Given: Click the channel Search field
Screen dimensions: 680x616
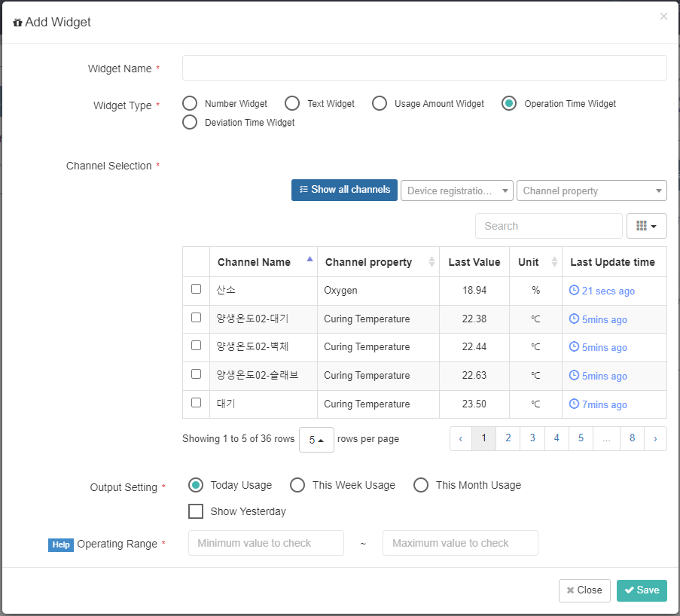Looking at the screenshot, I should 549,226.
